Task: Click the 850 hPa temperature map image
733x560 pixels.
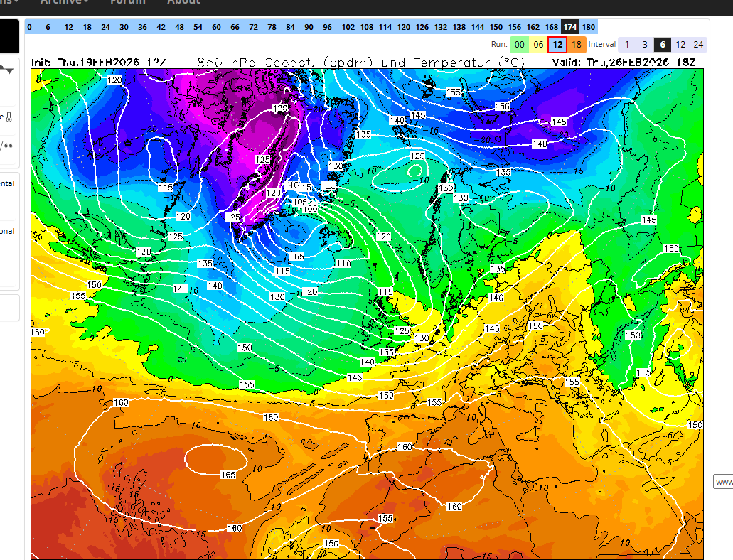Action: pyautogui.click(x=367, y=306)
